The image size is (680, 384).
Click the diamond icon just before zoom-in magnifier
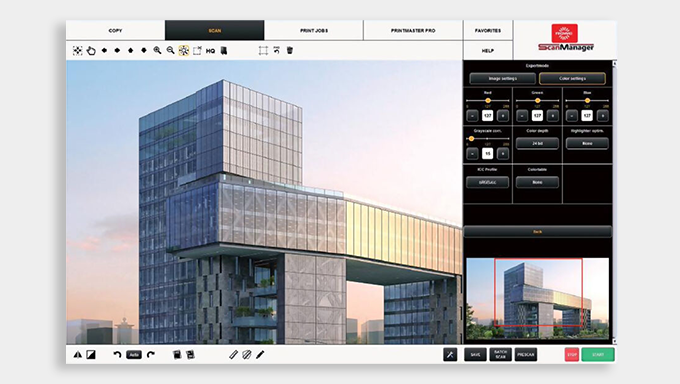pyautogui.click(x=144, y=50)
